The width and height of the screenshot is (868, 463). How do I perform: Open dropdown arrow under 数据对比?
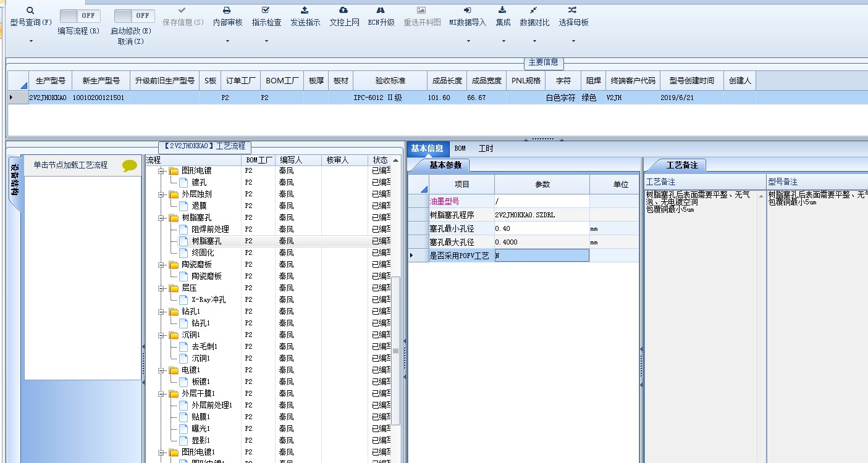point(534,41)
